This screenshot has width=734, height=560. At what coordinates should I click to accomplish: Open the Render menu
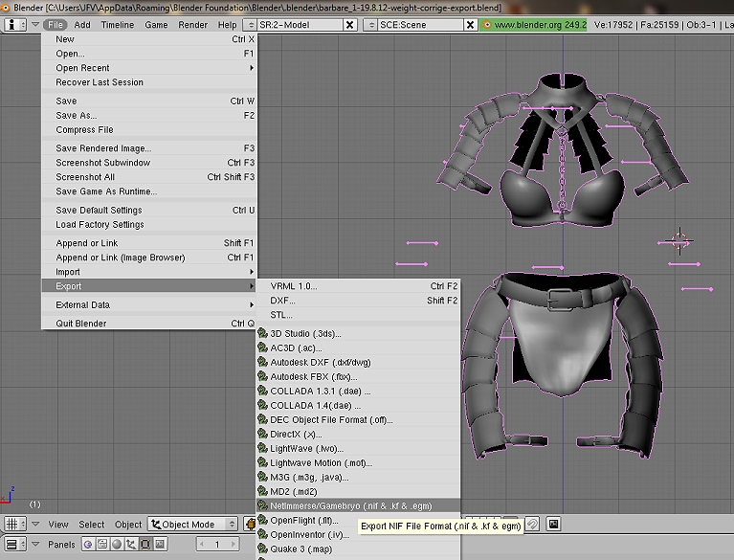point(192,25)
